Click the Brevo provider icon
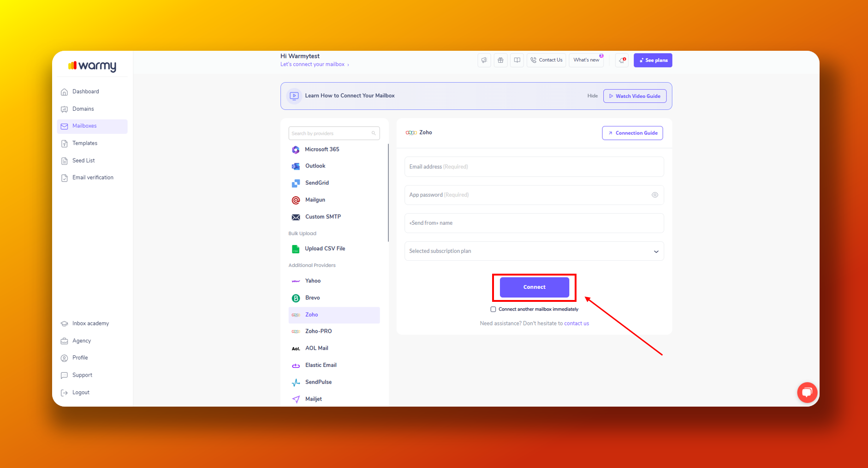 (296, 298)
